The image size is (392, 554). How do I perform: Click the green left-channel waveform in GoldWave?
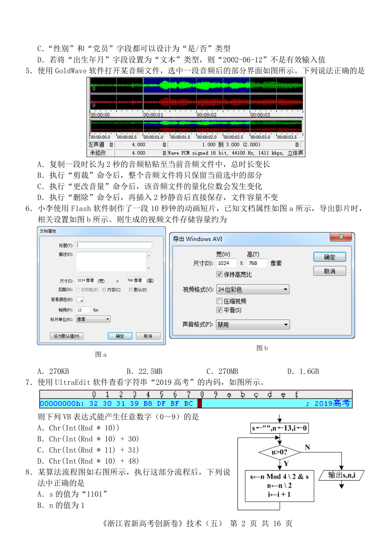(196, 85)
